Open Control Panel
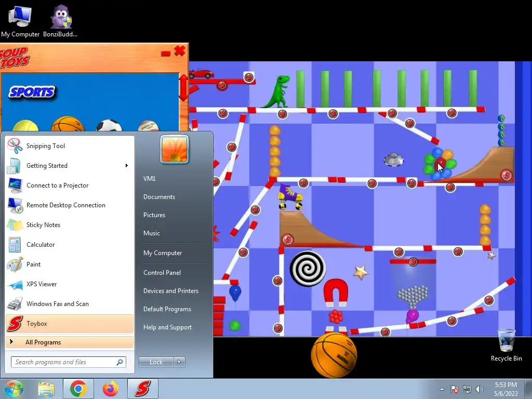This screenshot has width=532, height=399. pyautogui.click(x=162, y=273)
